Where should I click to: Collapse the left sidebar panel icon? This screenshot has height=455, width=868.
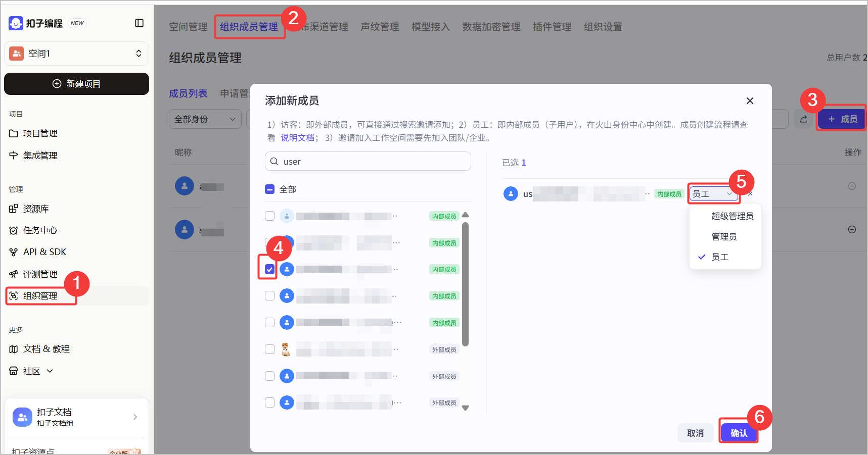tap(140, 23)
